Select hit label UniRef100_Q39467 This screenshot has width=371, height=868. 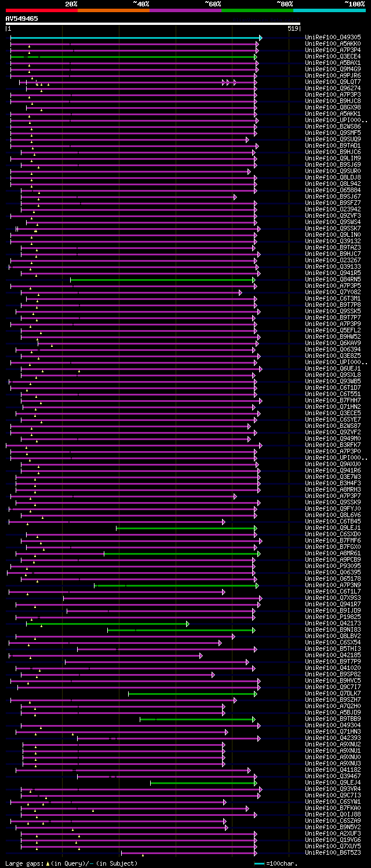[332, 777]
